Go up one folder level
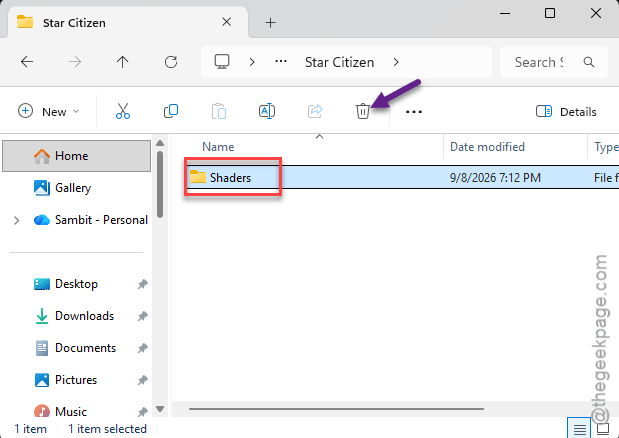Viewport: 619px width, 438px height. (x=123, y=62)
